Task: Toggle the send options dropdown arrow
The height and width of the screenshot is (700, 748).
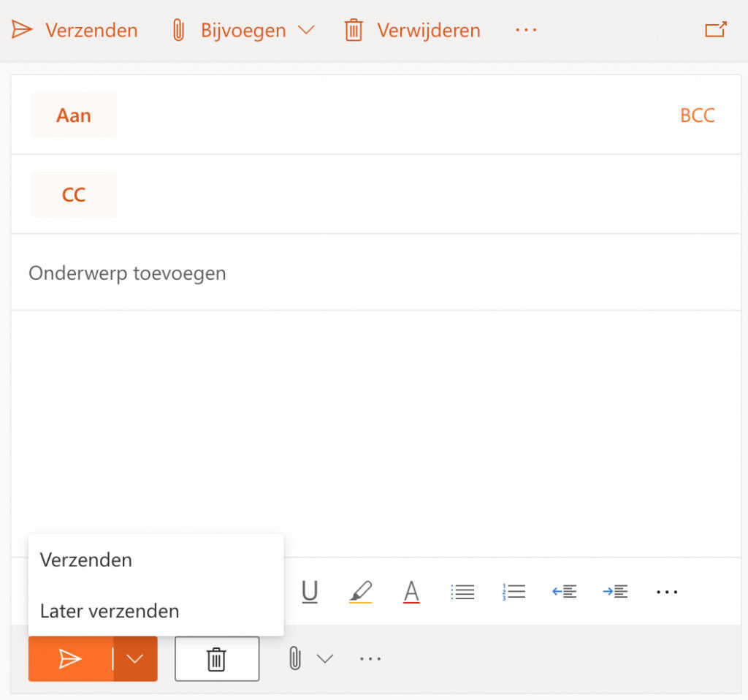Action: (x=135, y=659)
